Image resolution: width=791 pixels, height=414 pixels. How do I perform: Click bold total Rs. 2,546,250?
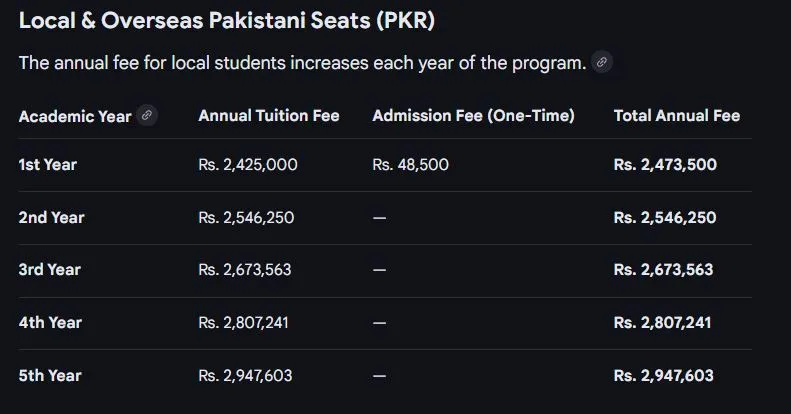coord(664,218)
